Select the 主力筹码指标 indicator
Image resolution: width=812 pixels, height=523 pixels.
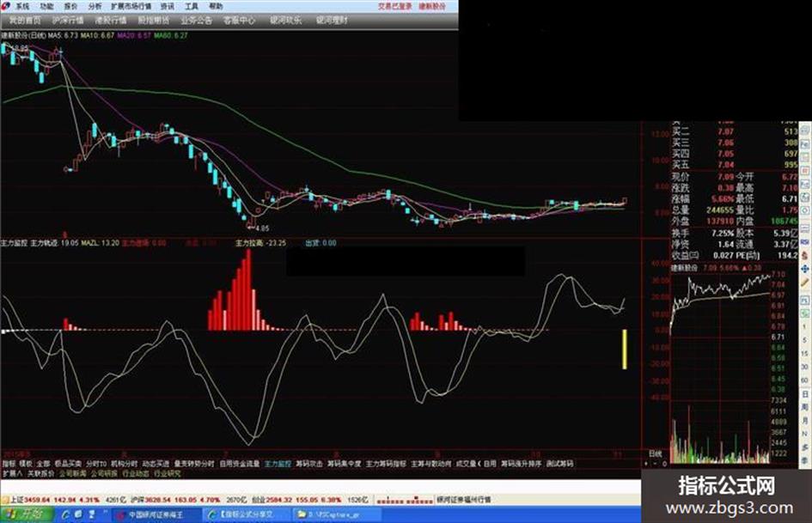pos(386,464)
